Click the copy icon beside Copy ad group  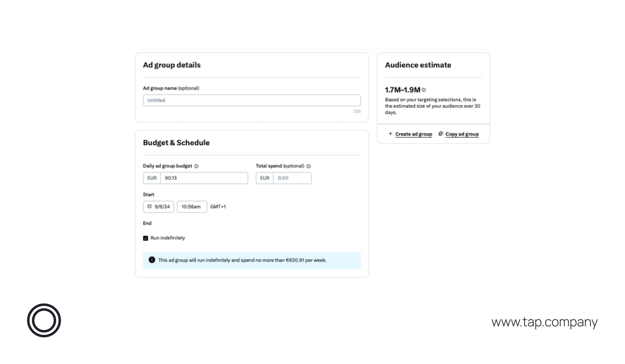(441, 134)
